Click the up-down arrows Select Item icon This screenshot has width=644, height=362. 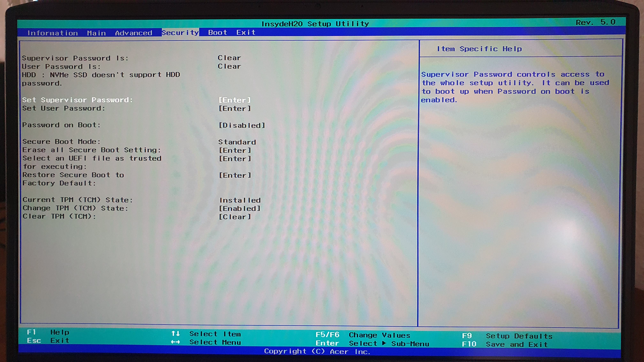[176, 334]
